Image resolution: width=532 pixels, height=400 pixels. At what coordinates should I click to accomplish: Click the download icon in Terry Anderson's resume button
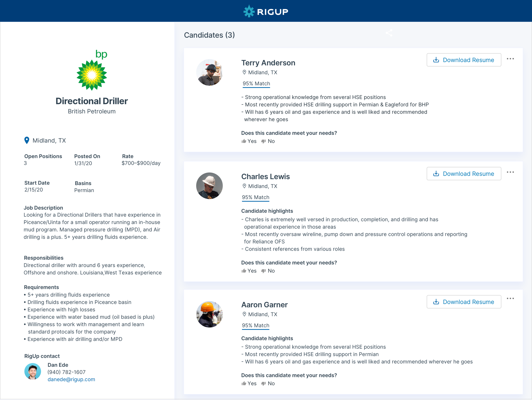(x=436, y=60)
